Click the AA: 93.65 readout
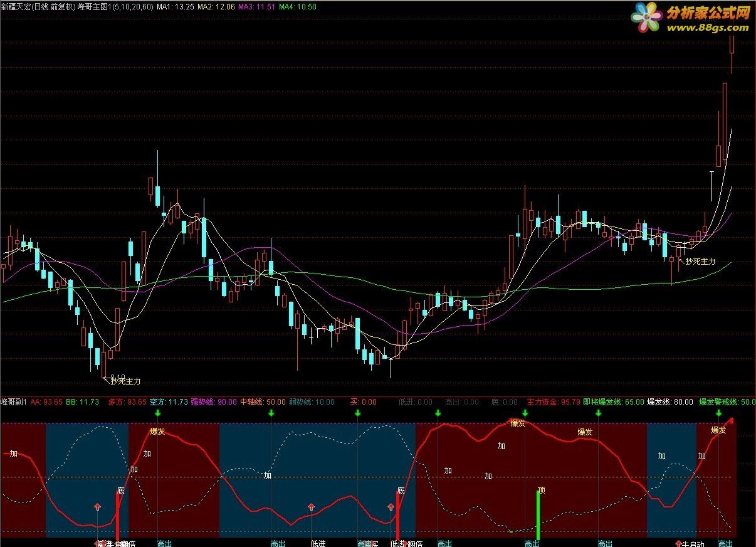 tap(45, 402)
